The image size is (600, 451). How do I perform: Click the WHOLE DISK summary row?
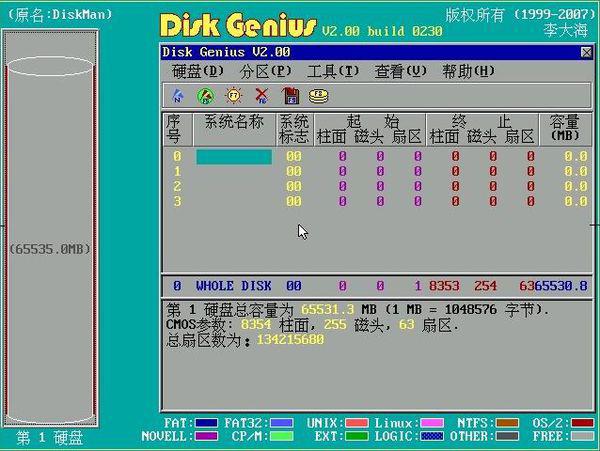(377, 286)
